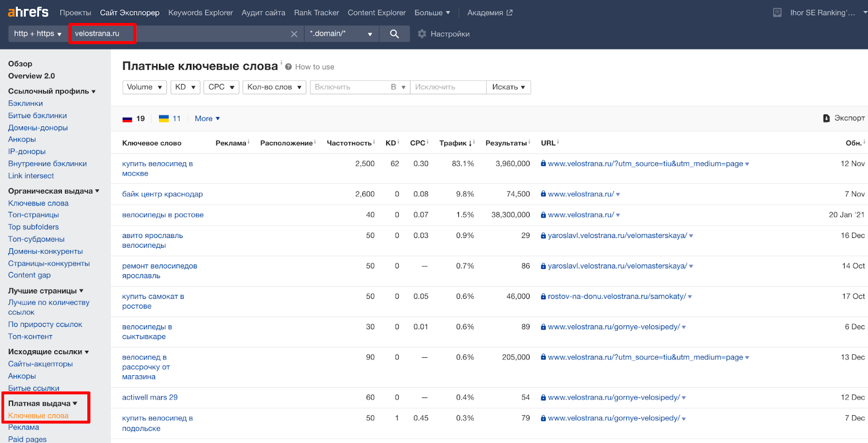Open the KD filter dropdown
Viewport: 868px width, 443px height.
(x=186, y=87)
